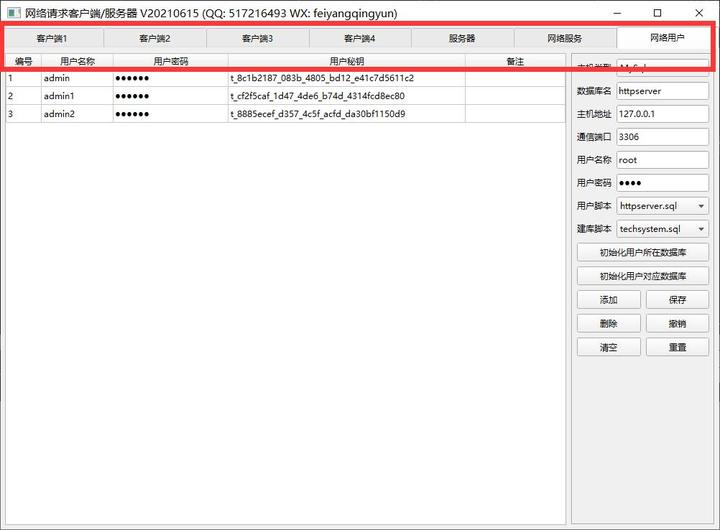
Task: Go to the 客户端4 tab
Action: (360, 39)
